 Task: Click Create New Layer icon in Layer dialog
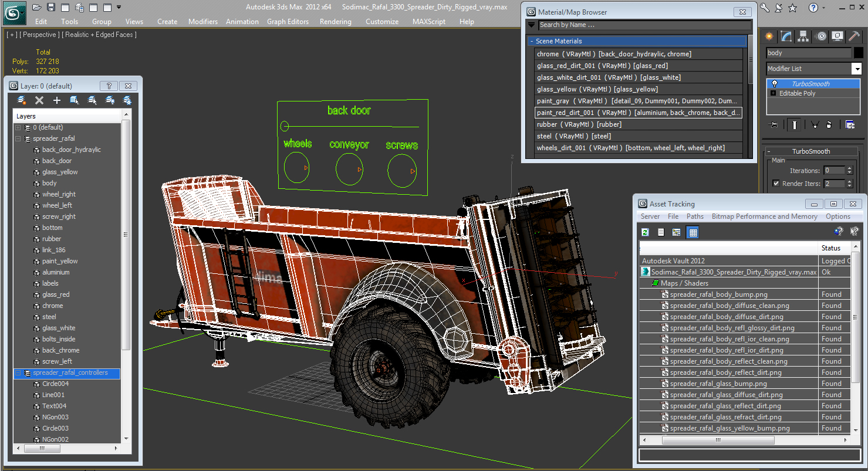click(x=22, y=100)
